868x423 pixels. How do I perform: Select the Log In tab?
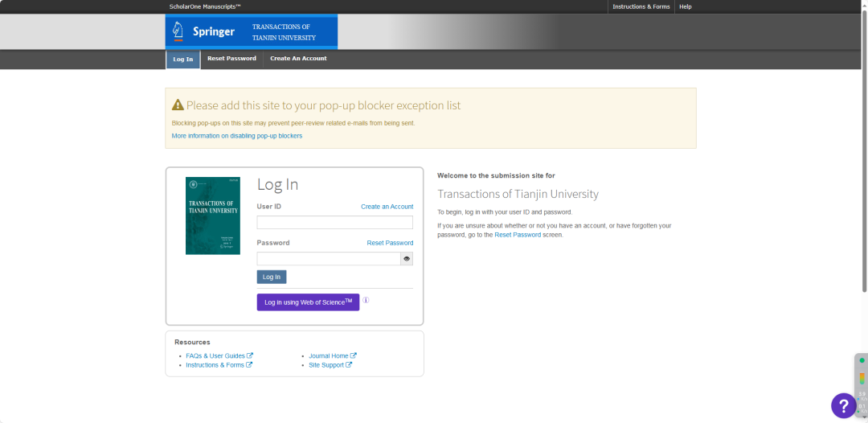pyautogui.click(x=182, y=60)
